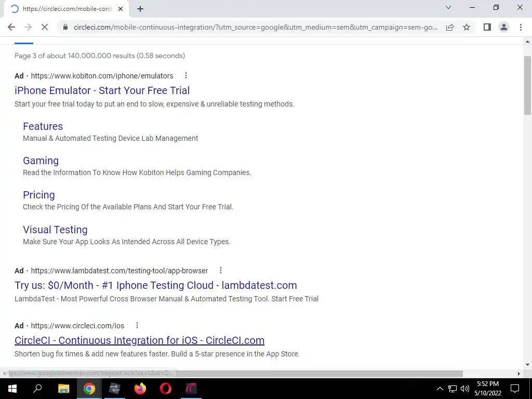Open the notification center

tap(515, 389)
